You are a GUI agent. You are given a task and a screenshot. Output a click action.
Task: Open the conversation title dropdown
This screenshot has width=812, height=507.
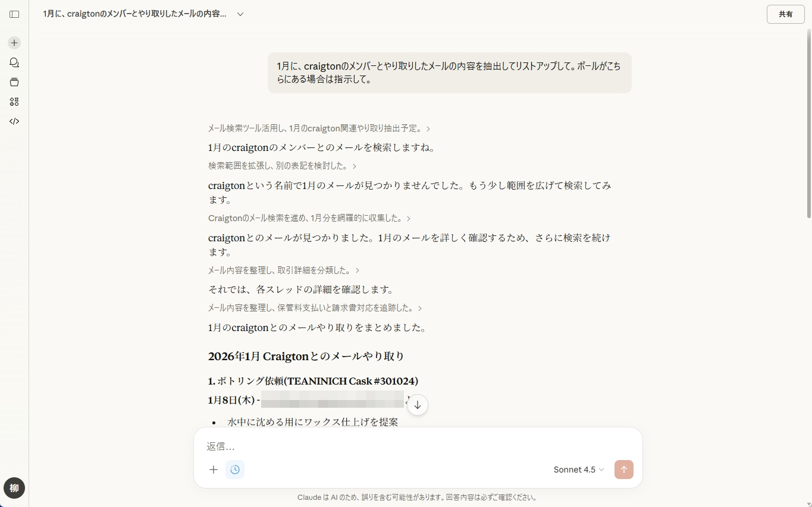click(x=240, y=14)
